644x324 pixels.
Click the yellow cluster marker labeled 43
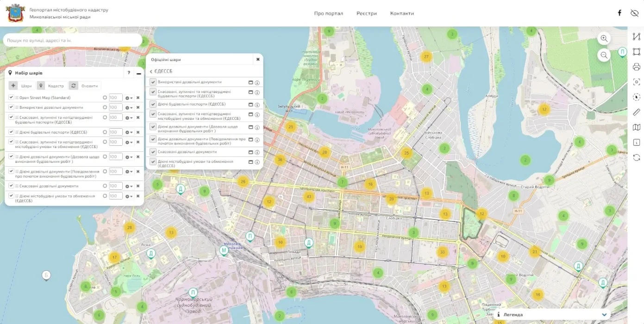pyautogui.click(x=309, y=196)
